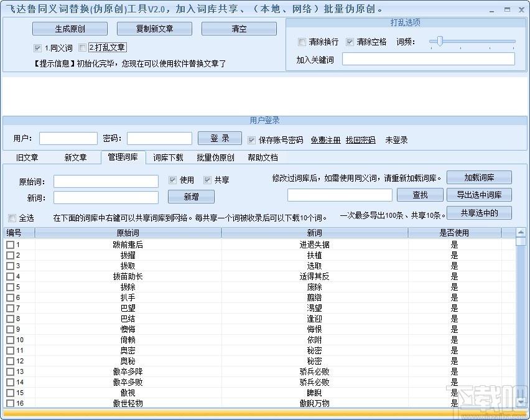
Task: Click the 复制新文章 button
Action: 154,29
